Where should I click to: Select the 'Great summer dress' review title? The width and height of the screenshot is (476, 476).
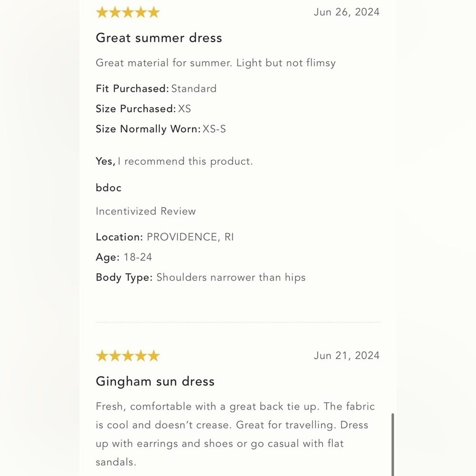[x=159, y=38]
